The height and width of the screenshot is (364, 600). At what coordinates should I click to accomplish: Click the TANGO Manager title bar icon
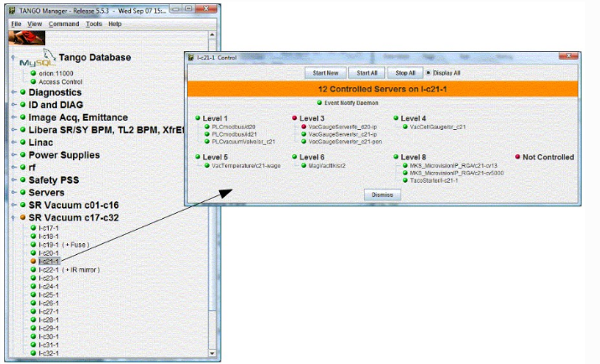pos(13,10)
